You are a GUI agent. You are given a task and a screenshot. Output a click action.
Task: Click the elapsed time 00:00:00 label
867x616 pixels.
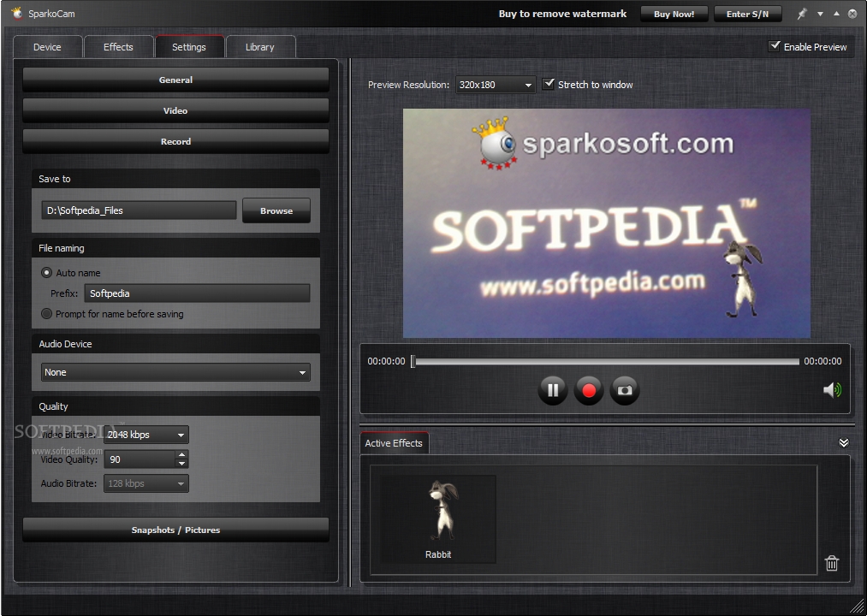click(387, 361)
